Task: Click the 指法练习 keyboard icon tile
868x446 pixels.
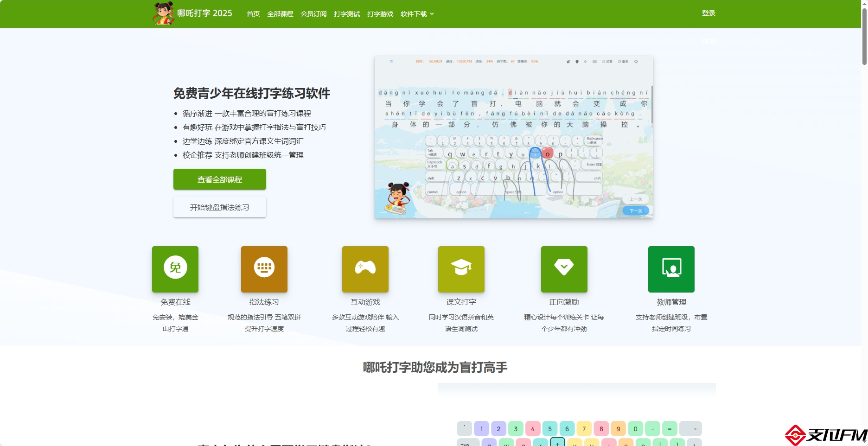Action: point(264,269)
